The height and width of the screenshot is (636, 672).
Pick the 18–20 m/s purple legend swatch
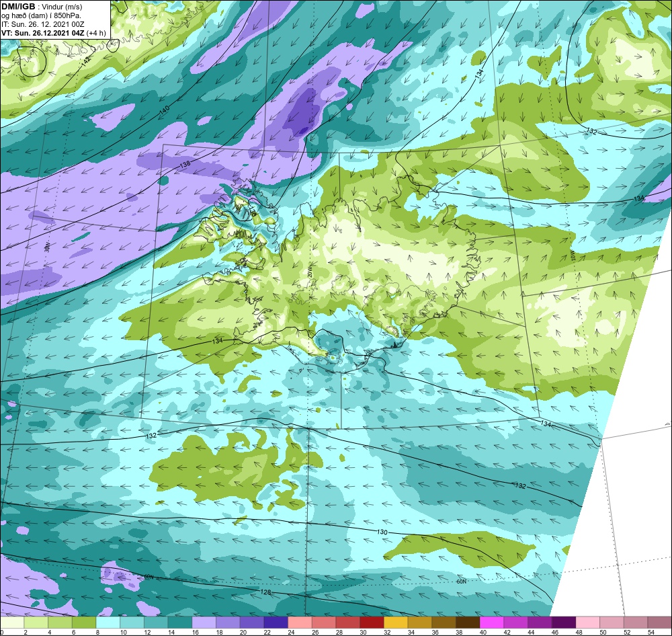[x=228, y=623]
